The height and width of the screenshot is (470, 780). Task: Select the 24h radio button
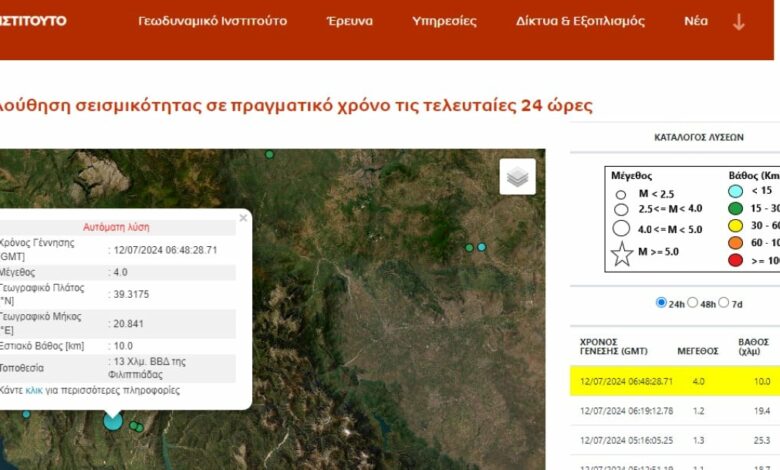[661, 302]
